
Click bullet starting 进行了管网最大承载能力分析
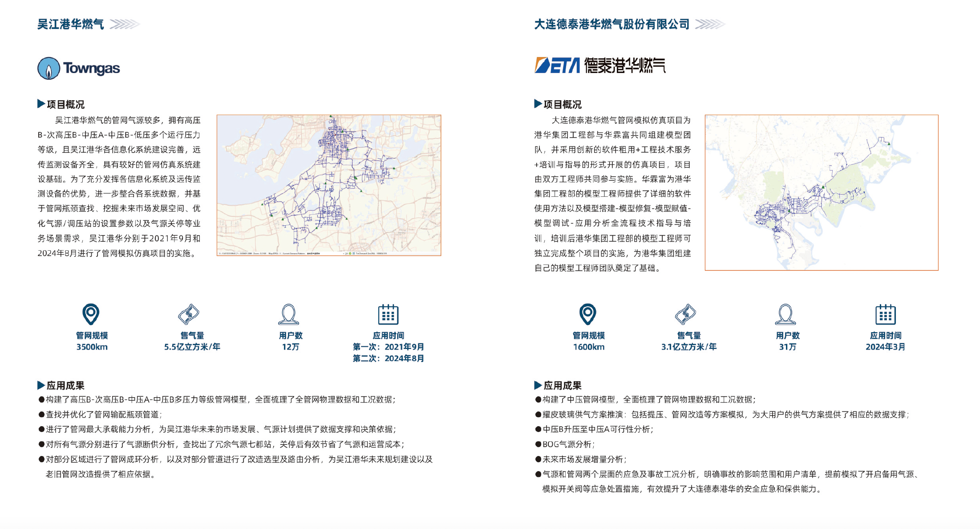[217, 429]
